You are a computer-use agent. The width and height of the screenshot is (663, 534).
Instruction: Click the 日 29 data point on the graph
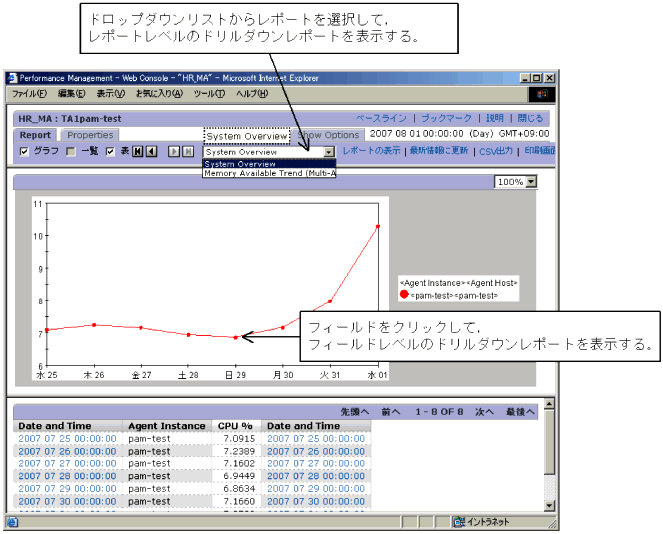236,337
